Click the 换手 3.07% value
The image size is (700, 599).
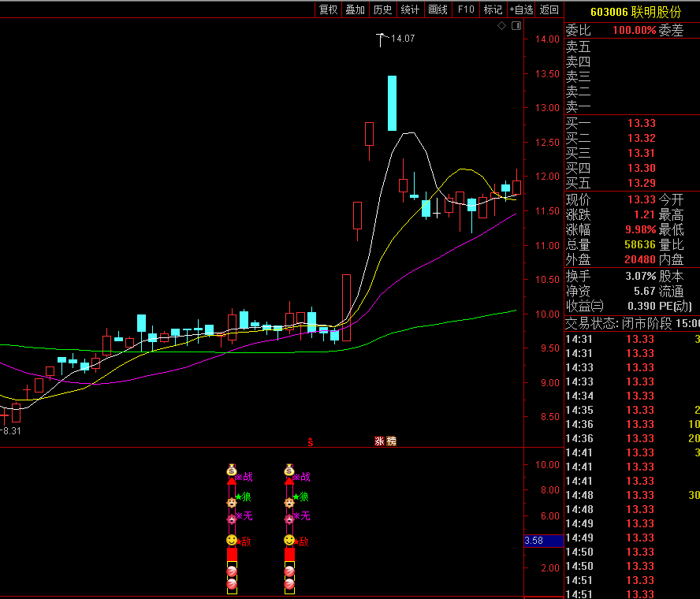(x=641, y=276)
